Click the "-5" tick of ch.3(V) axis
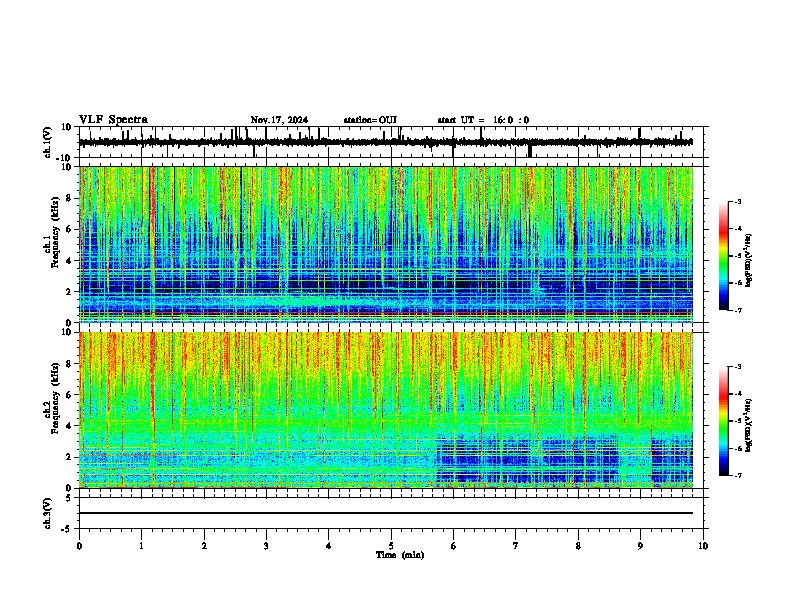This screenshot has height=612, width=792. (67, 529)
